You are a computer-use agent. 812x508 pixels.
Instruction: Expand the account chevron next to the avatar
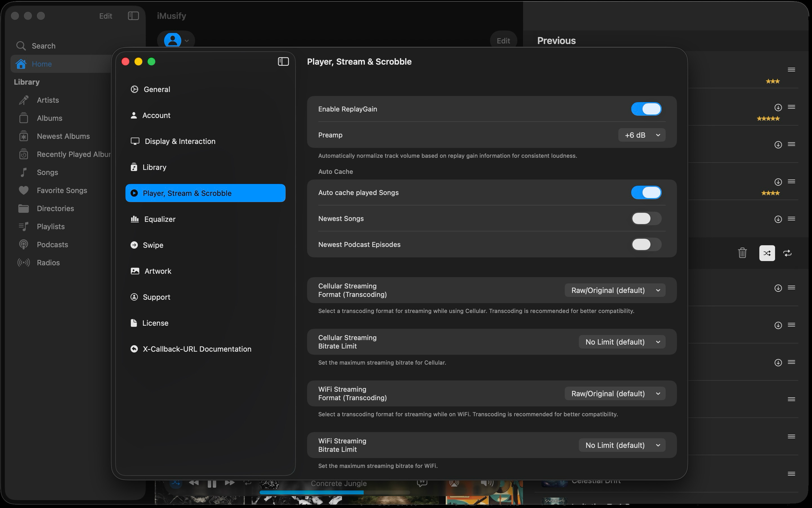187,41
